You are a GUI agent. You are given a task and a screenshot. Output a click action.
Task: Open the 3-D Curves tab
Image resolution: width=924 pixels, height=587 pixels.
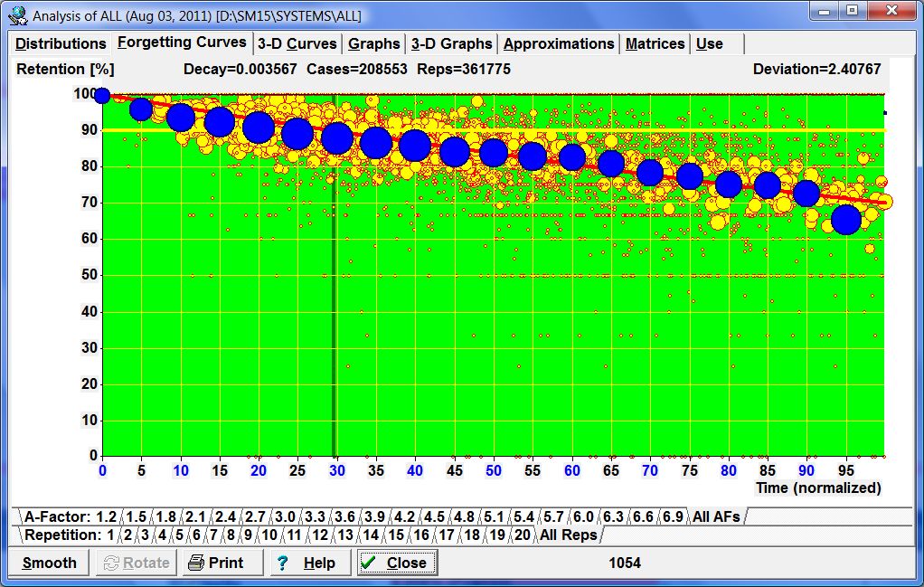[297, 43]
